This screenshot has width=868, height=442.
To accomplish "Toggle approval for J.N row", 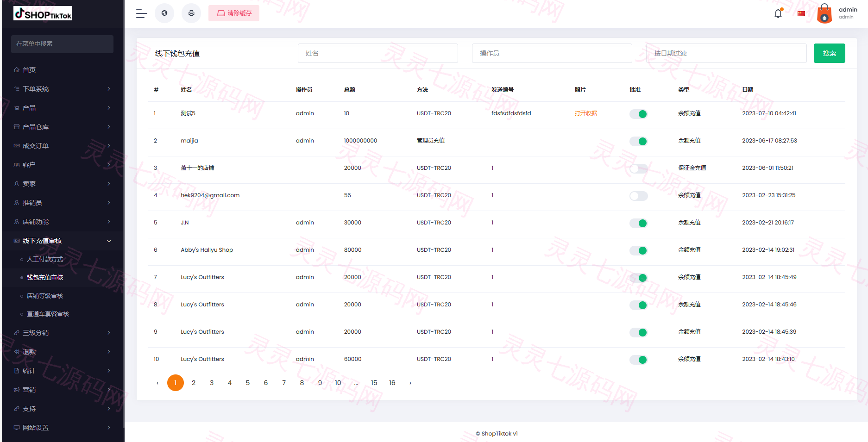I will pyautogui.click(x=638, y=223).
